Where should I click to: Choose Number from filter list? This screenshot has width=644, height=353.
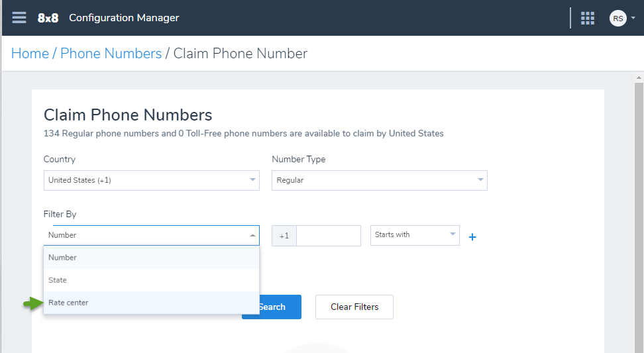click(152, 258)
